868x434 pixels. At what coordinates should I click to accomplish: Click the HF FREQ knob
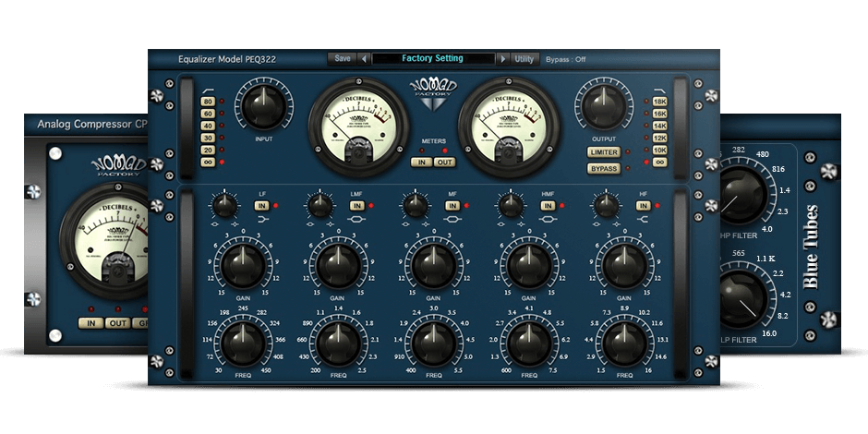pos(624,344)
